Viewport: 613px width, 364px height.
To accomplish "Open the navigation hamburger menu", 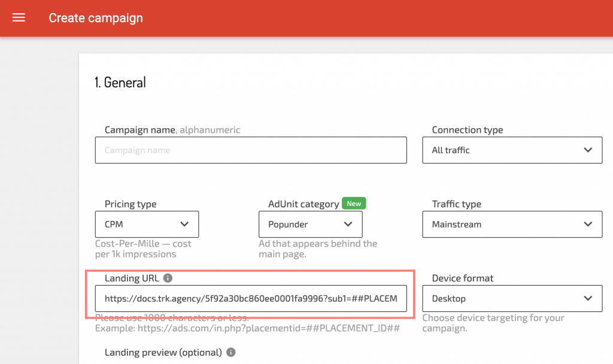I will [19, 17].
